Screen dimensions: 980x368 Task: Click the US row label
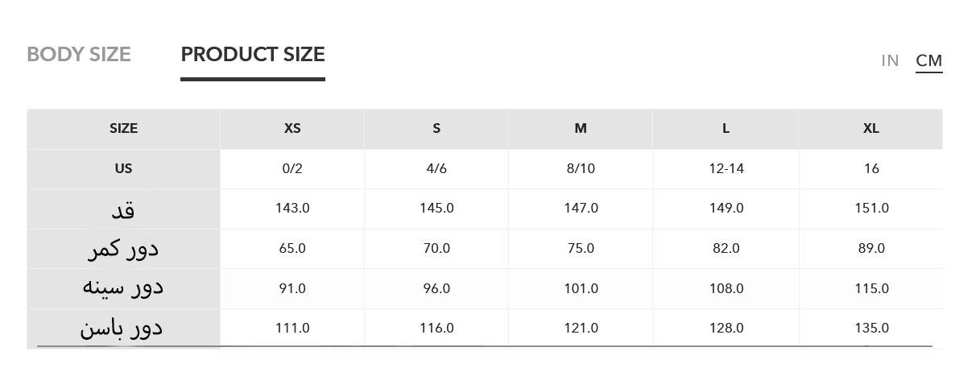[x=123, y=169]
